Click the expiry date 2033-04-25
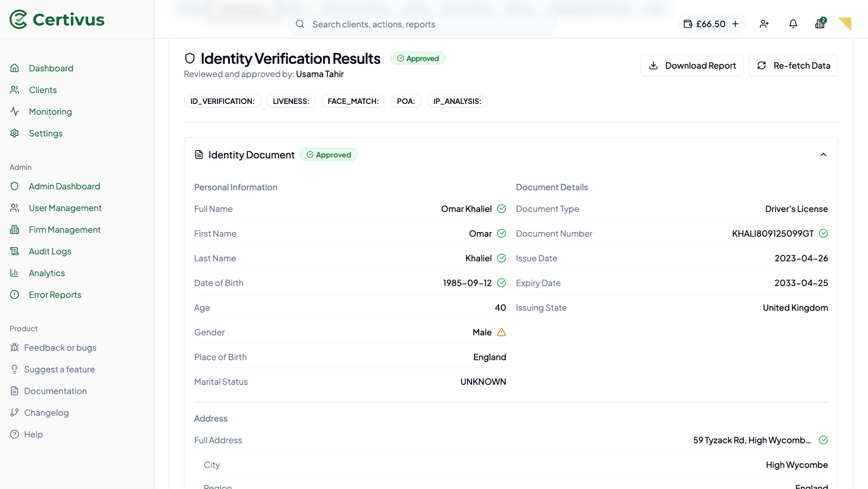This screenshot has width=868, height=489. pyautogui.click(x=801, y=283)
